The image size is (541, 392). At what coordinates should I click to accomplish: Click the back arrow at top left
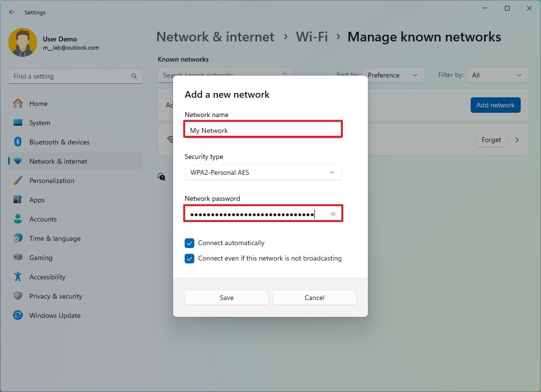[x=12, y=12]
